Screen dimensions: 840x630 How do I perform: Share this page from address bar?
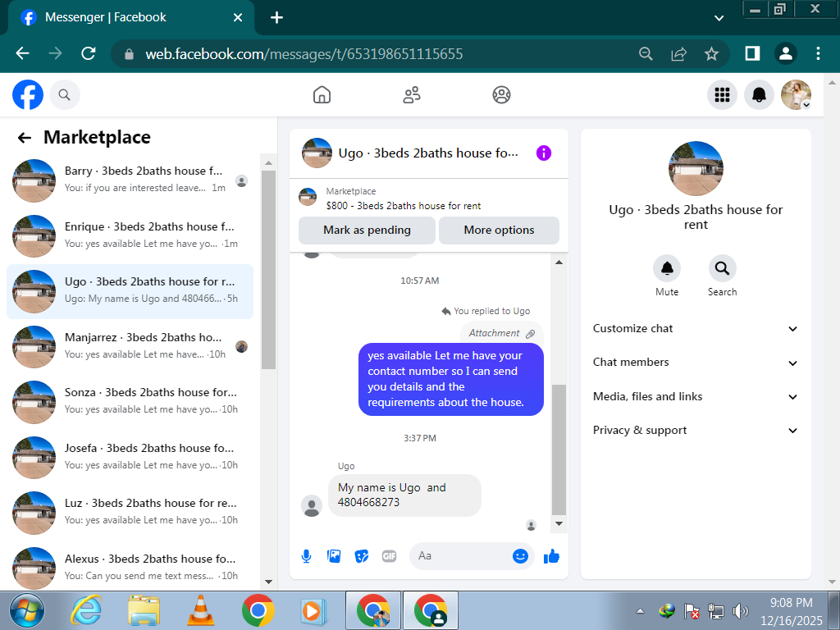point(678,53)
